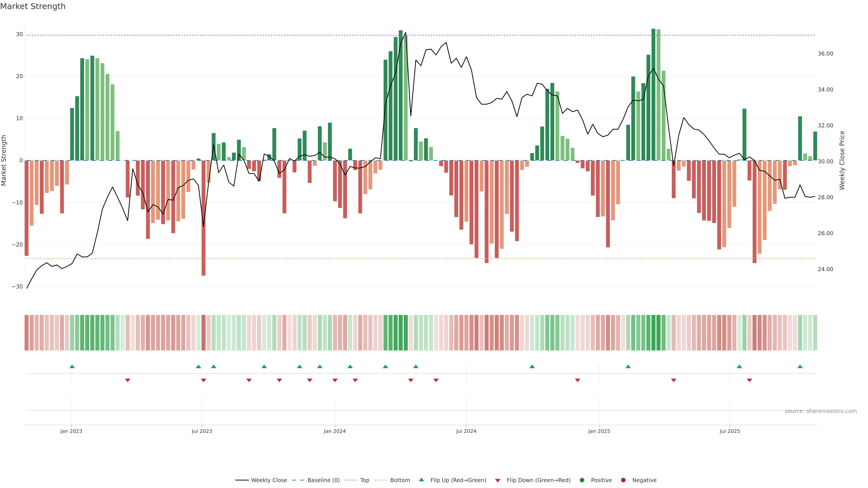Click the Jan 2023 x-axis label

[x=71, y=431]
